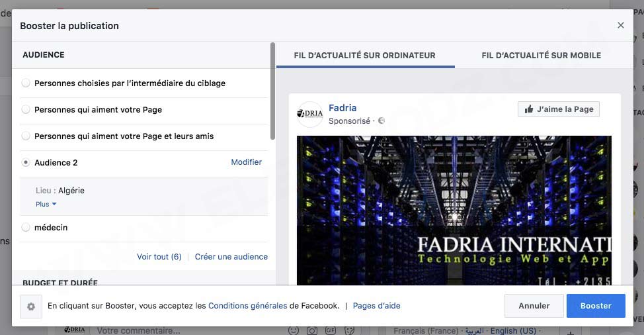The height and width of the screenshot is (335, 644).
Task: Click Modifier link for Audience 2
Action: [247, 162]
